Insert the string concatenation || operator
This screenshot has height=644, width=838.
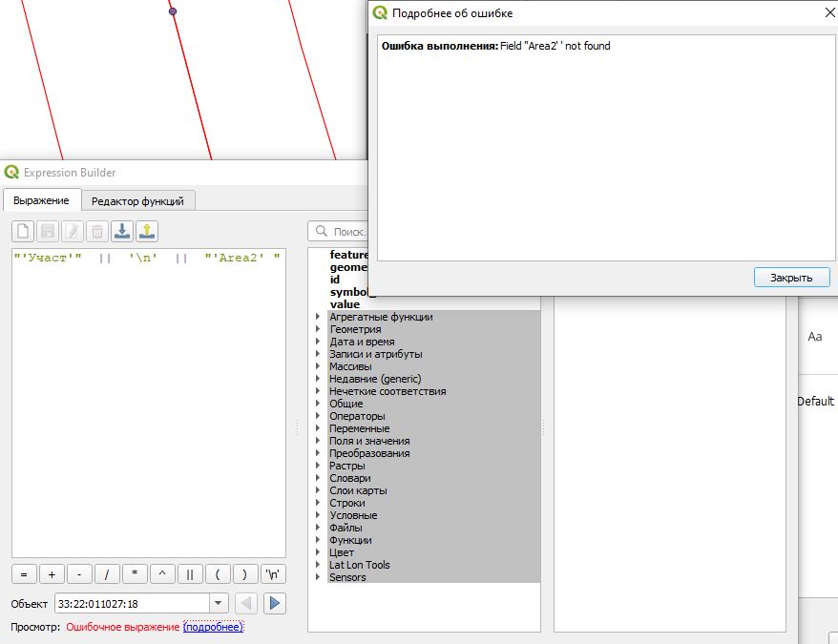click(190, 574)
